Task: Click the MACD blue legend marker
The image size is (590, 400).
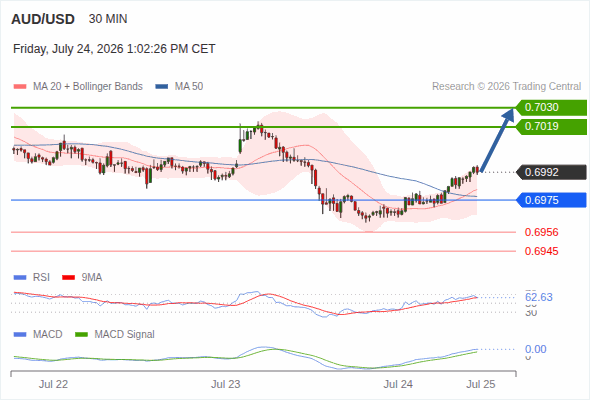Action: click(x=20, y=335)
